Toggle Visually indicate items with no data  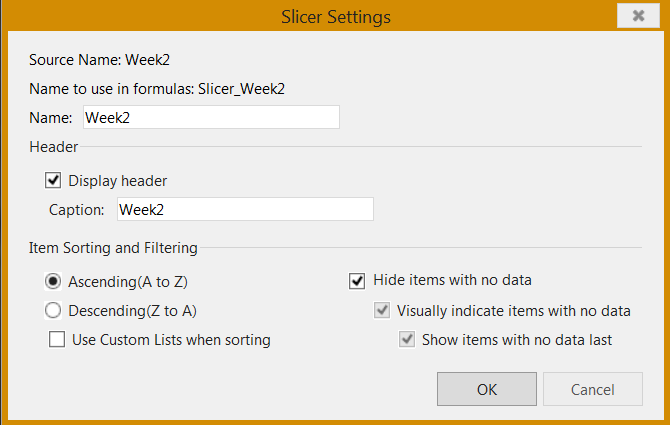[x=382, y=310]
